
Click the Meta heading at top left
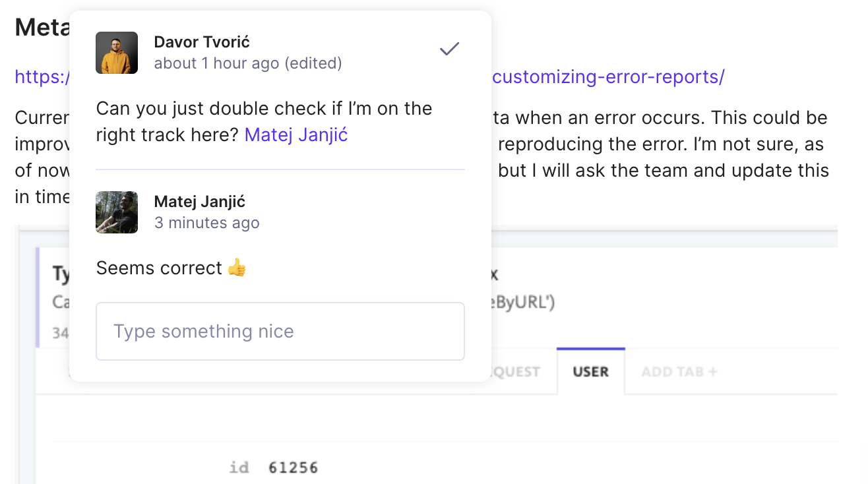pos(42,27)
